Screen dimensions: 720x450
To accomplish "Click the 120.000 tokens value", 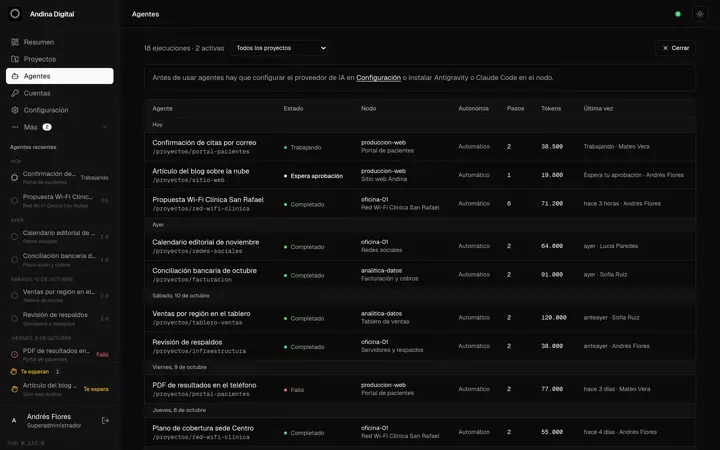I will [554, 317].
